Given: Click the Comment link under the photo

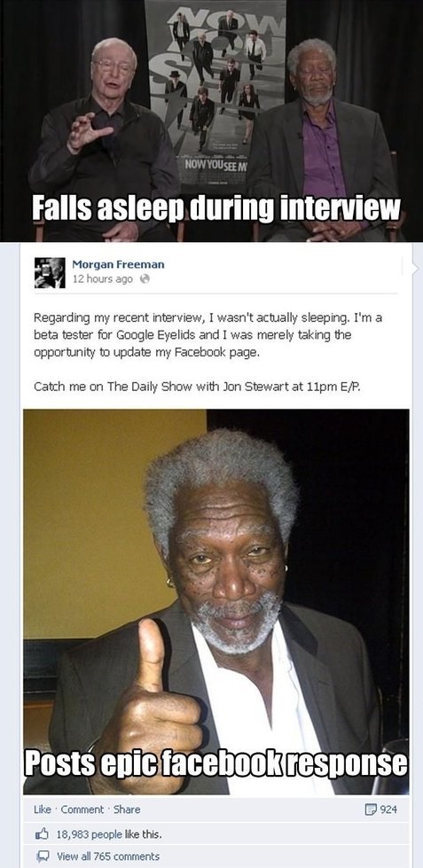Looking at the screenshot, I should (82, 809).
